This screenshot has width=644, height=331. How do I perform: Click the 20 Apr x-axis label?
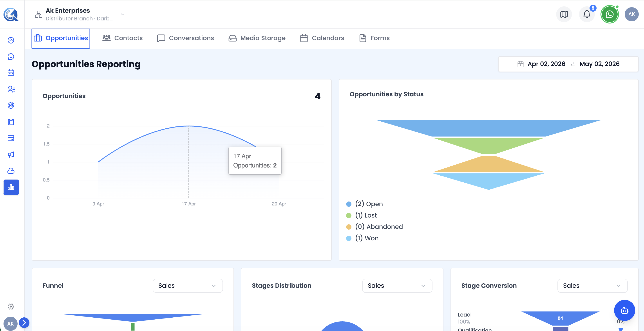[x=279, y=204]
